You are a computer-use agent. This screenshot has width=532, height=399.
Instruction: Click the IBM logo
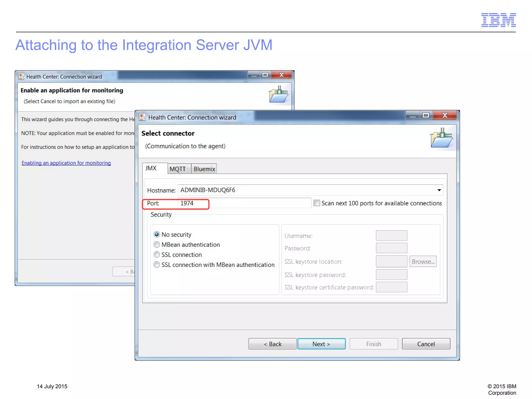pos(498,20)
